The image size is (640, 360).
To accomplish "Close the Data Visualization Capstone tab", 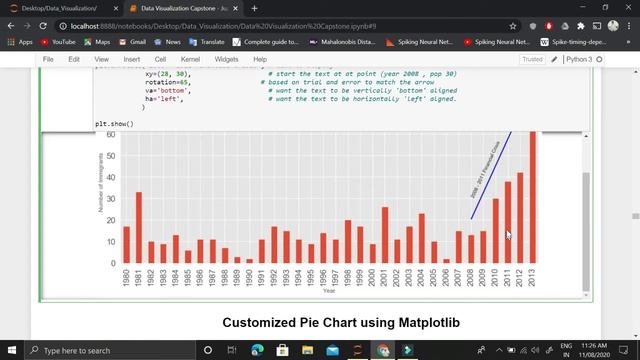I will (x=236, y=8).
